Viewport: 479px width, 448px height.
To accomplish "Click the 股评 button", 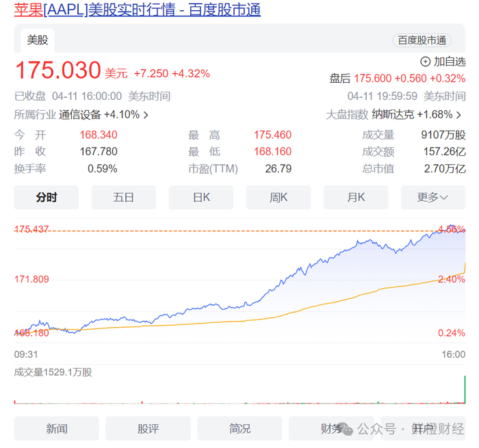I will tap(148, 428).
